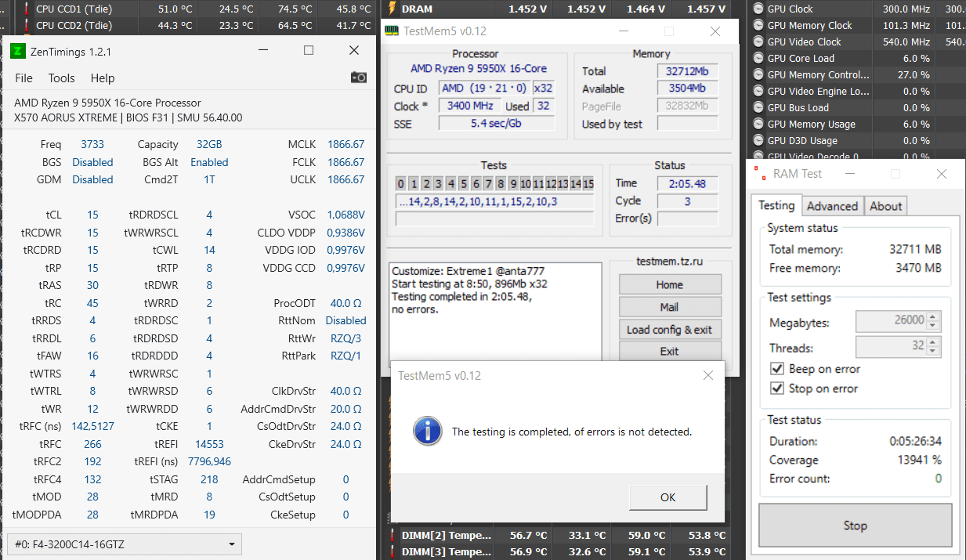This screenshot has height=560, width=966.
Task: Click the blue info icon in TestMem5 dialog
Action: (428, 431)
